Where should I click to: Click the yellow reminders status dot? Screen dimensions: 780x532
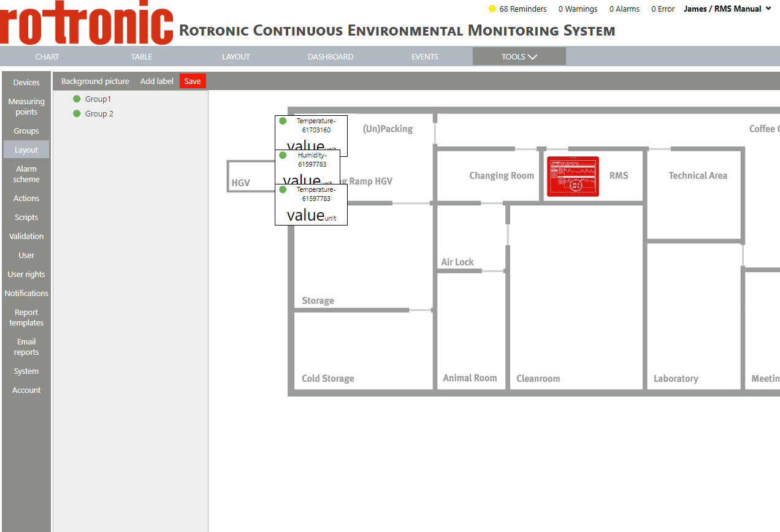coord(492,9)
